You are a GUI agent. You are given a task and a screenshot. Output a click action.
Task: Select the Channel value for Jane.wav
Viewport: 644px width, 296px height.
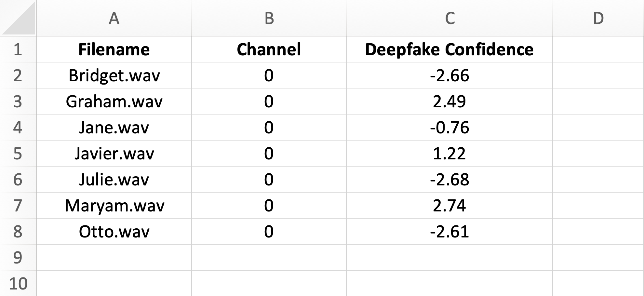coord(269,127)
